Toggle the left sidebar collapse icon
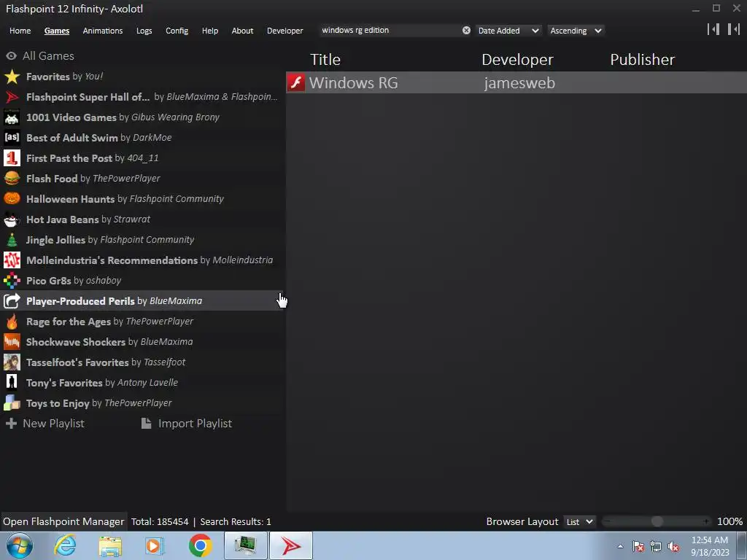 coord(713,29)
